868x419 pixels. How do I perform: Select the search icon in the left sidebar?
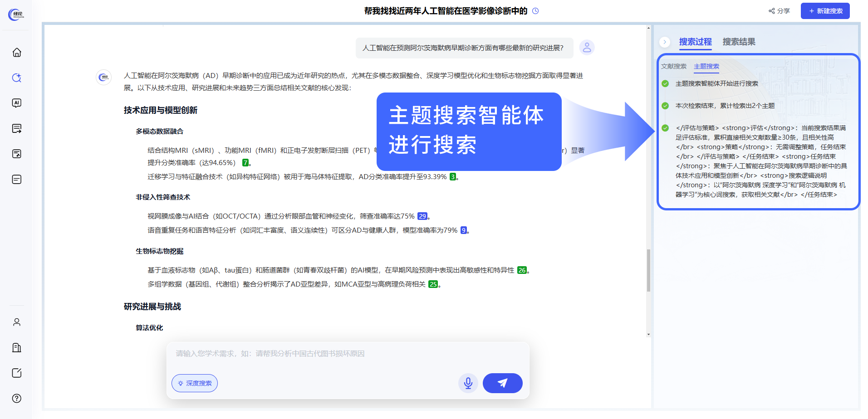(x=17, y=78)
